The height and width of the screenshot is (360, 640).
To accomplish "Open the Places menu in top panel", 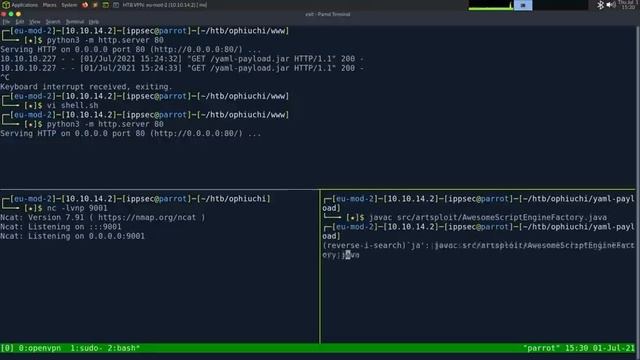I will point(49,5).
